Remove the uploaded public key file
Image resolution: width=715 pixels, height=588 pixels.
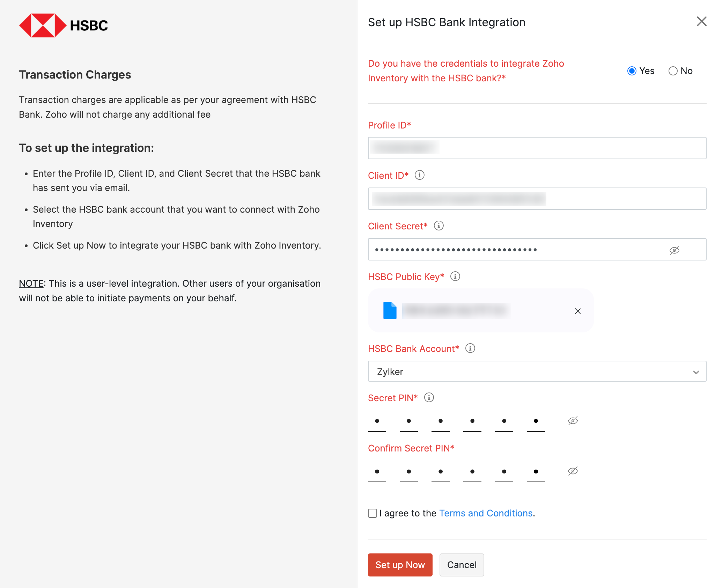[x=577, y=311]
